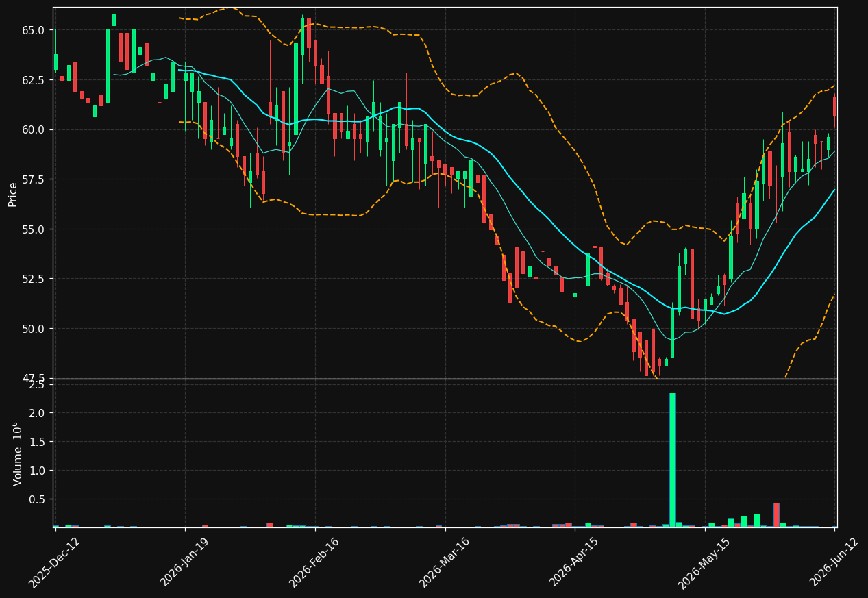Screen dimensions: 868x598
Task: Click the 50.0 price axis value
Action: coord(33,329)
